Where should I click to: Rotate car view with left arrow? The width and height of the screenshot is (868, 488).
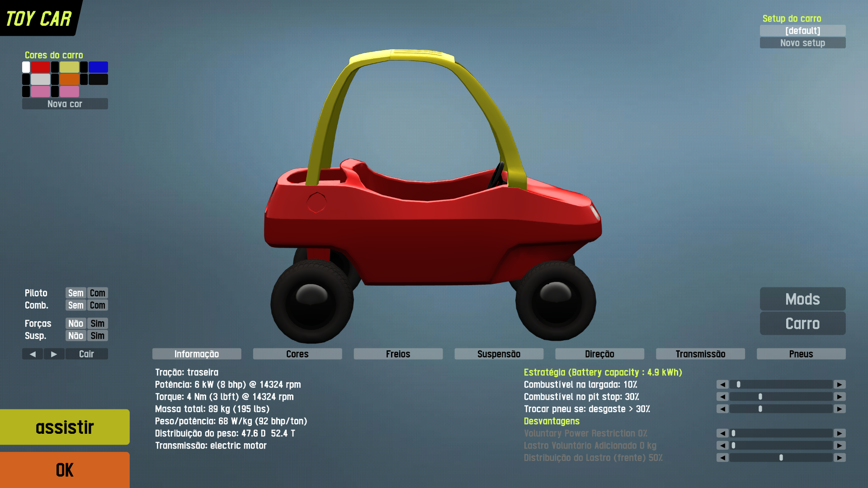33,354
